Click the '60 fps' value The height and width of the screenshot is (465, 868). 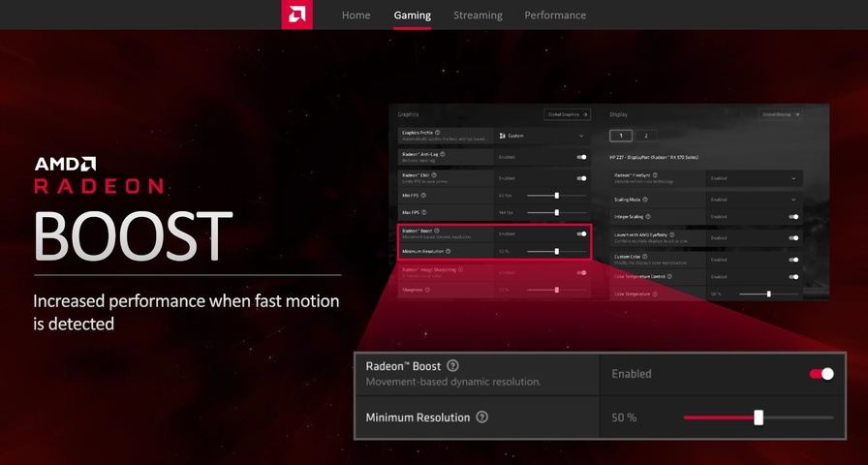pos(505,196)
